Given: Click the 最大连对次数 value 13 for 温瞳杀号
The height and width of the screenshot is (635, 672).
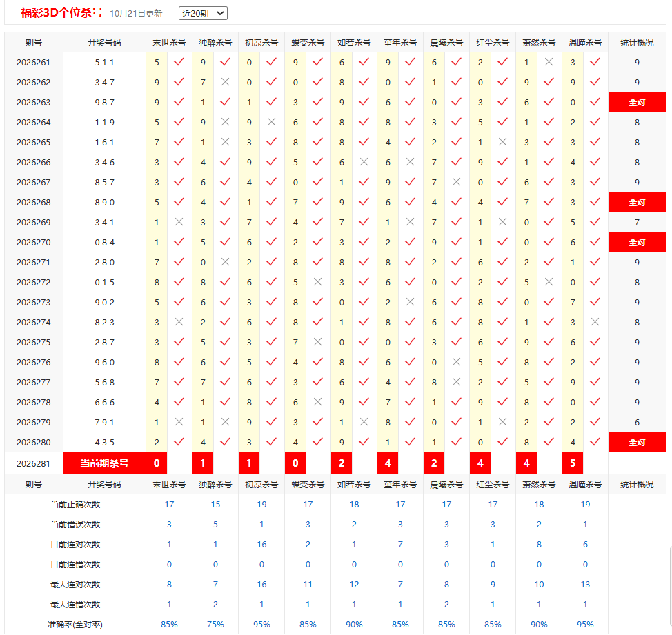Looking at the screenshot, I should [586, 585].
